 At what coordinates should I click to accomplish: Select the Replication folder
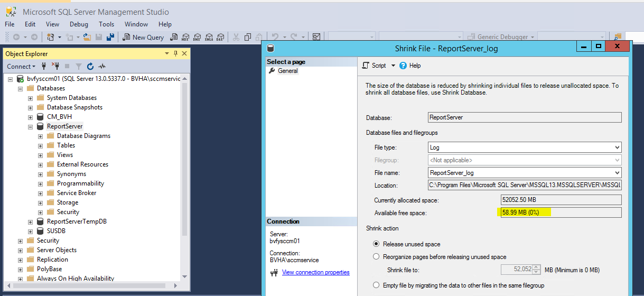coord(52,260)
